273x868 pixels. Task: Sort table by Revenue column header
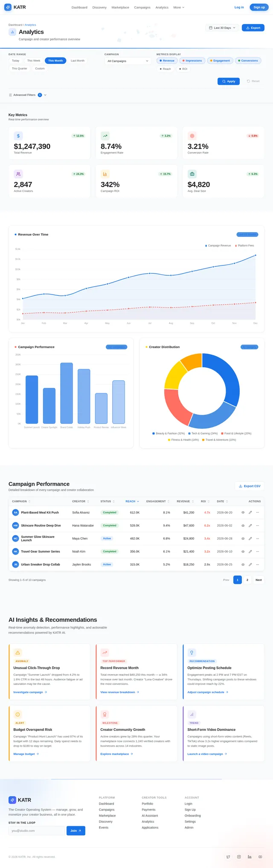pyautogui.click(x=185, y=502)
